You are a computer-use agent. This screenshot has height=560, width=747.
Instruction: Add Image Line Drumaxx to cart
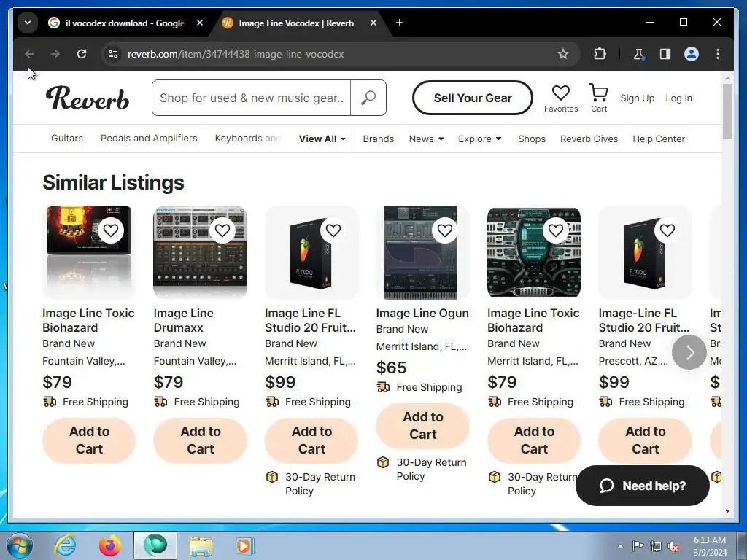[x=200, y=440]
